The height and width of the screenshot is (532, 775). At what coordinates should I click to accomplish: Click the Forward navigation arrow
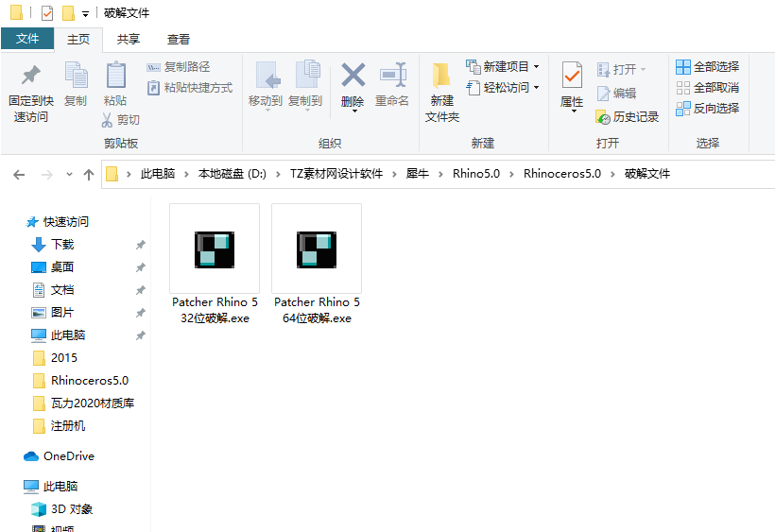pyautogui.click(x=47, y=175)
